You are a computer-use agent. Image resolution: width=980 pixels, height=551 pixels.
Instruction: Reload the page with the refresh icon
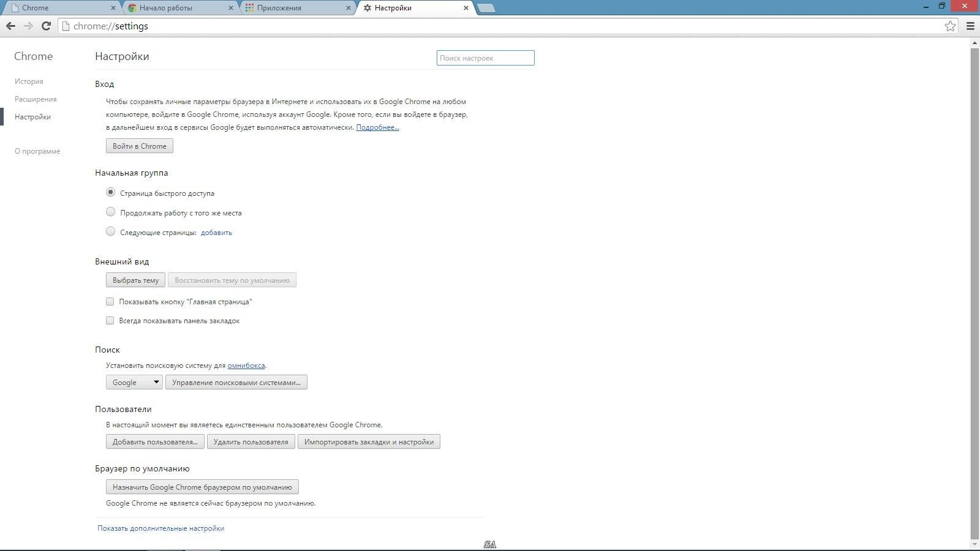(x=46, y=26)
